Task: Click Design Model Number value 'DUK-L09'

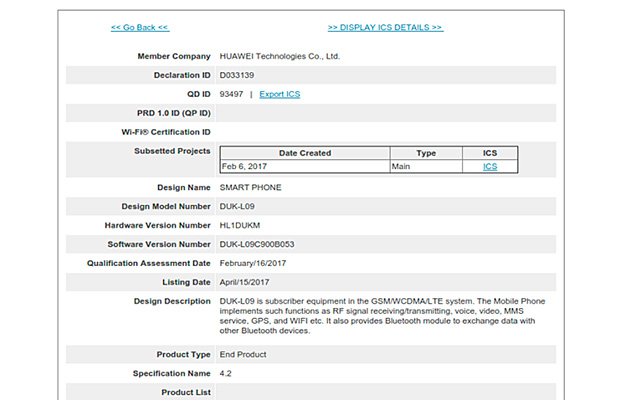Action: click(x=237, y=206)
